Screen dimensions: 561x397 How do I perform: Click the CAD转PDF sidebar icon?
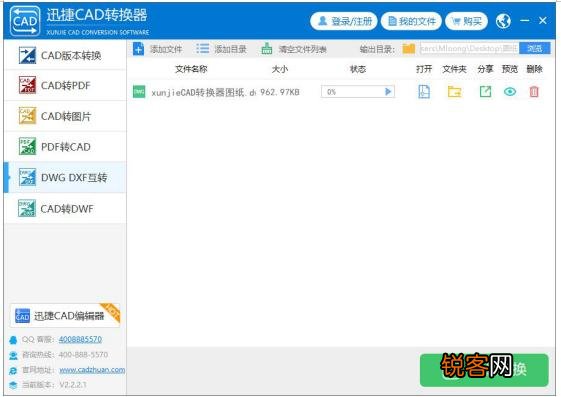[27, 85]
